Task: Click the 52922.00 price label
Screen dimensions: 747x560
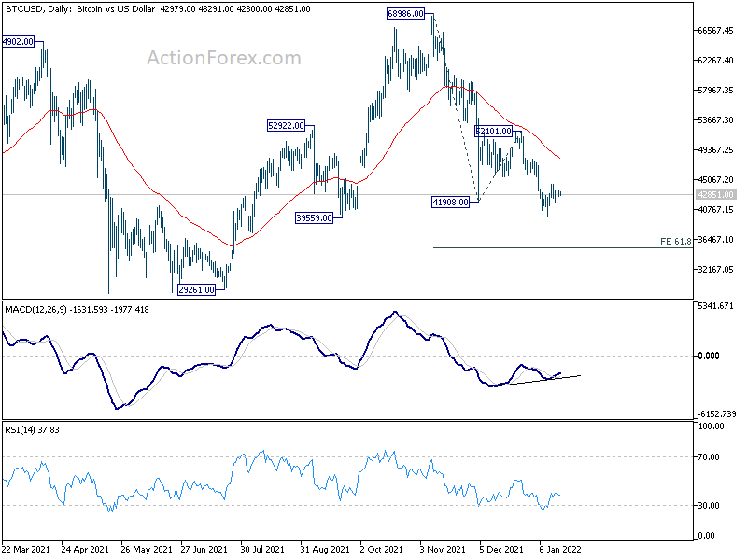Action: coord(286,126)
